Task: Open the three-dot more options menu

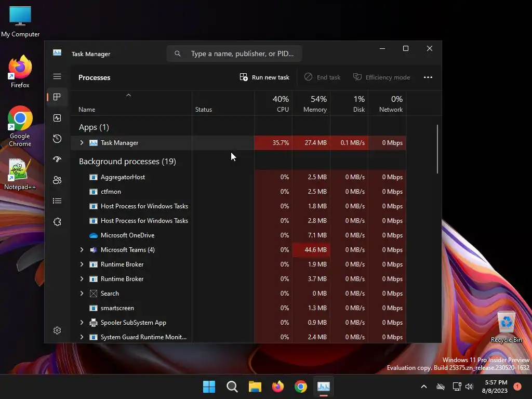Action: coord(428,77)
